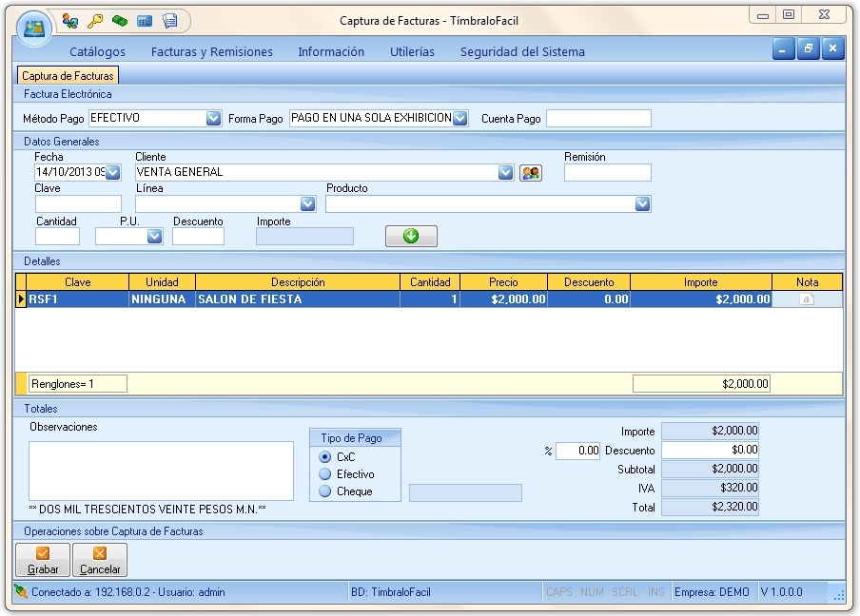This screenshot has width=860, height=616.
Task: Click the golden key quick access icon
Action: click(95, 21)
